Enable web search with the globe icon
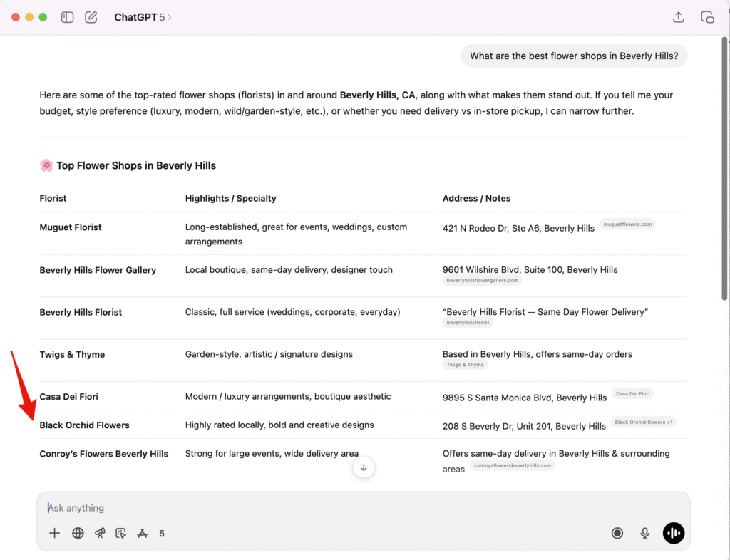This screenshot has width=730, height=560. pos(78,532)
